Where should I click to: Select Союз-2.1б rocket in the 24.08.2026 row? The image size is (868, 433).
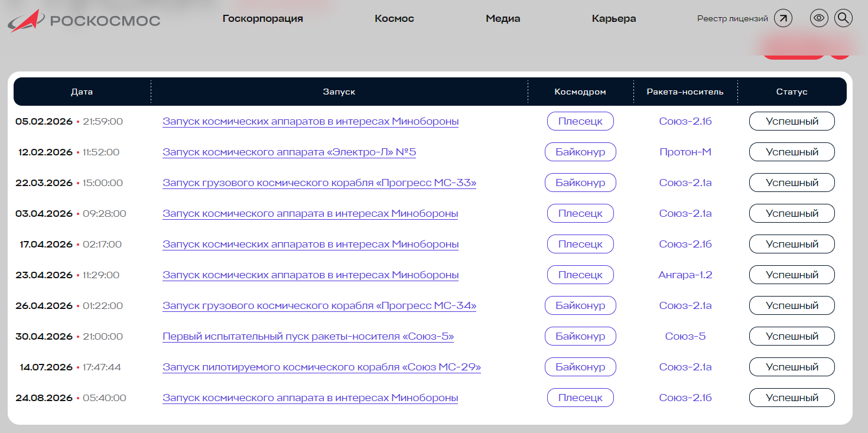(x=685, y=398)
